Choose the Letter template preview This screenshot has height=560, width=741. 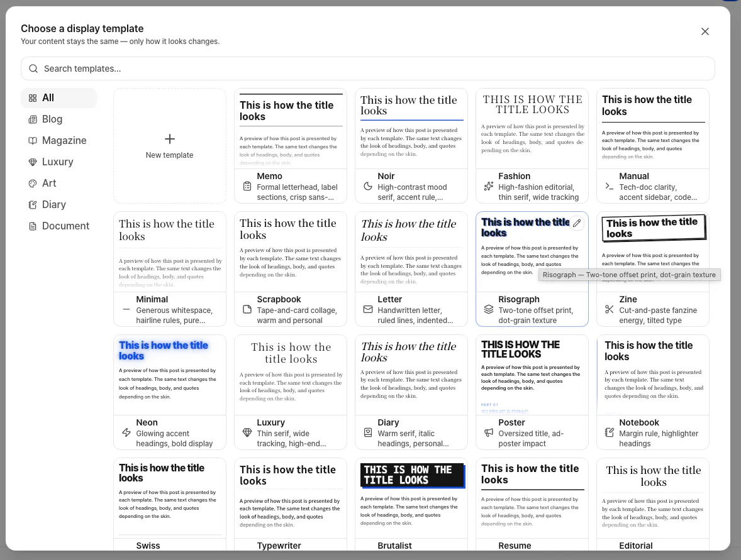(411, 251)
